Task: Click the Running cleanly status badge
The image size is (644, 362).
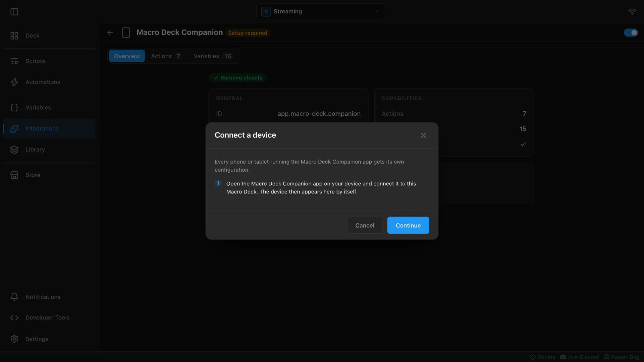Action: 238,78
